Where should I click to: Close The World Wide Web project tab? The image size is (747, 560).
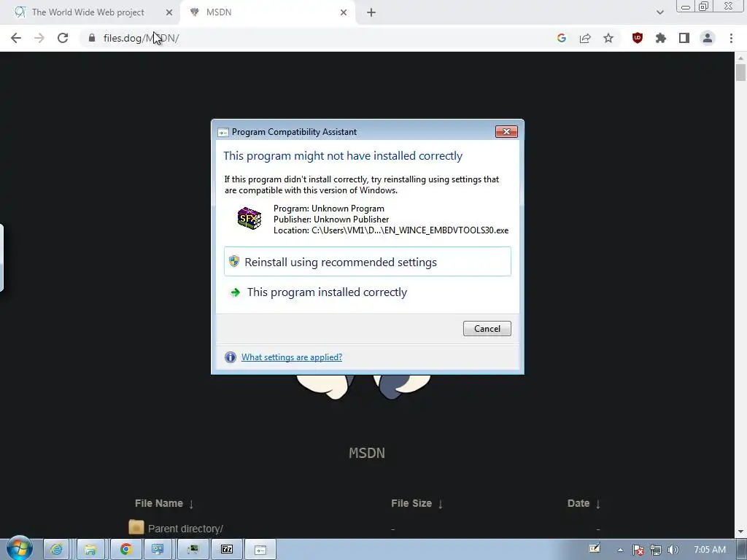(x=169, y=12)
